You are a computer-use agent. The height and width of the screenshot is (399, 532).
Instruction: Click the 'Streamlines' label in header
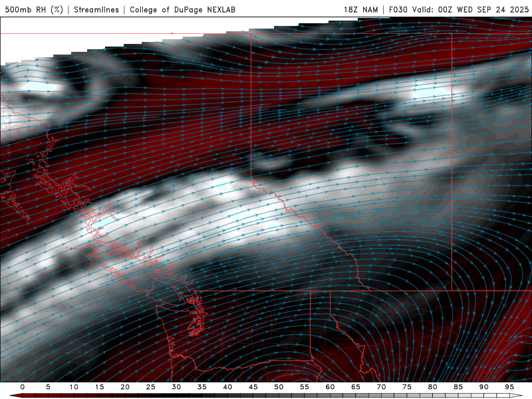pyautogui.click(x=96, y=9)
